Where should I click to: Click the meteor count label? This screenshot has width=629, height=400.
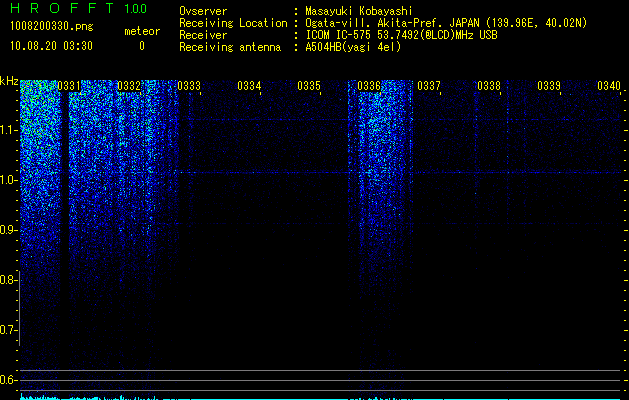coord(142,31)
